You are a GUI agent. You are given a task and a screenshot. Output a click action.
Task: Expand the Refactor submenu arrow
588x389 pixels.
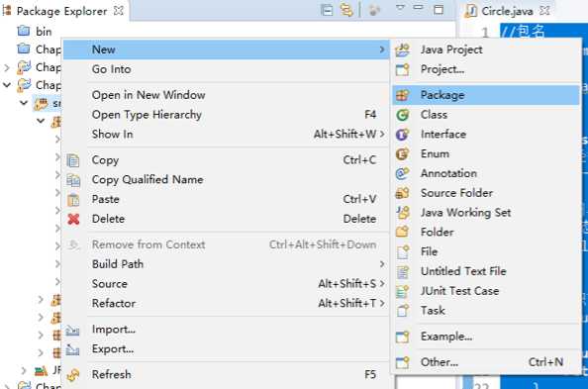[x=382, y=303]
